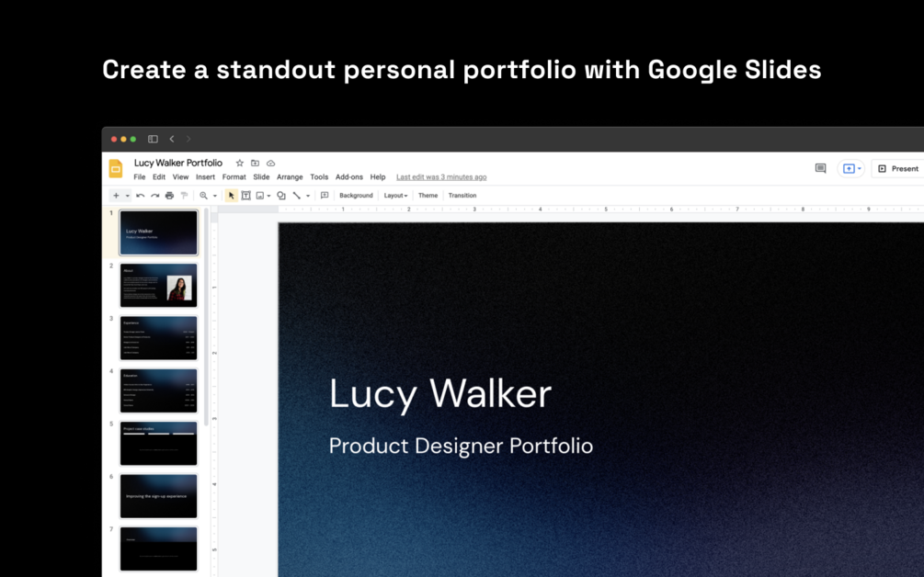Screen dimensions: 924x577
Task: Open the 'Last edit was 3 minutes ago' link
Action: [x=441, y=177]
